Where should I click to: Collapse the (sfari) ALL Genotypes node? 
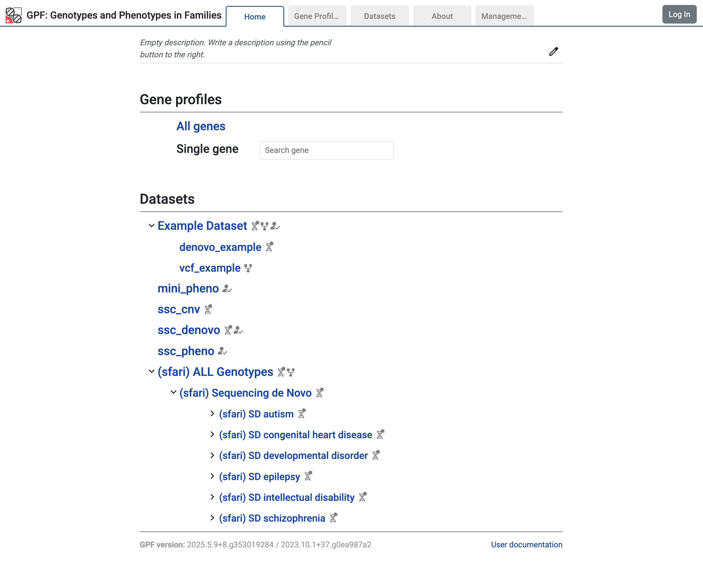tap(151, 372)
